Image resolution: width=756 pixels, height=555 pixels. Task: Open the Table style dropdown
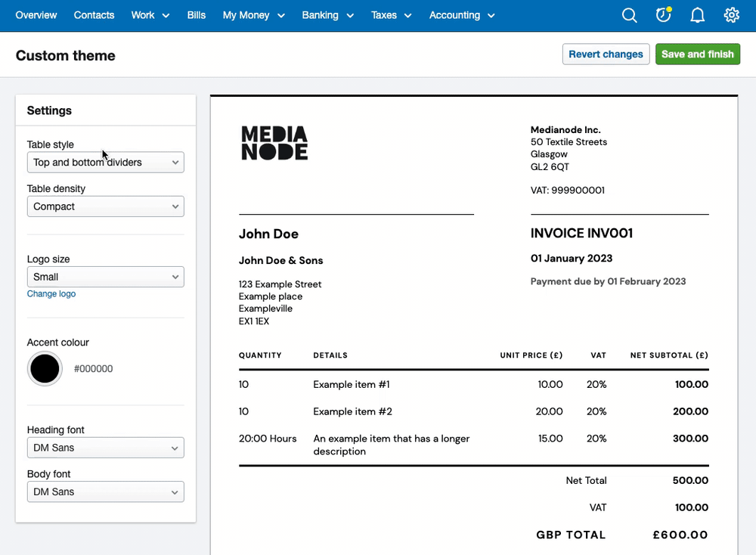pos(105,162)
